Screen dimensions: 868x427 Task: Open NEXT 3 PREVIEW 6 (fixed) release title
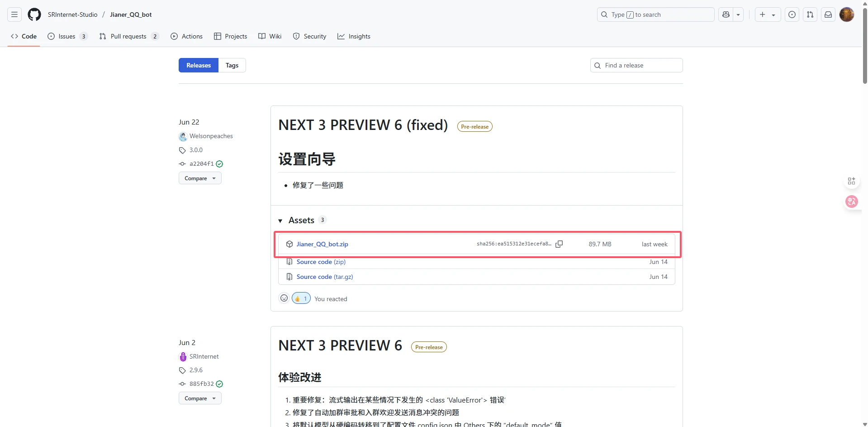pos(363,125)
